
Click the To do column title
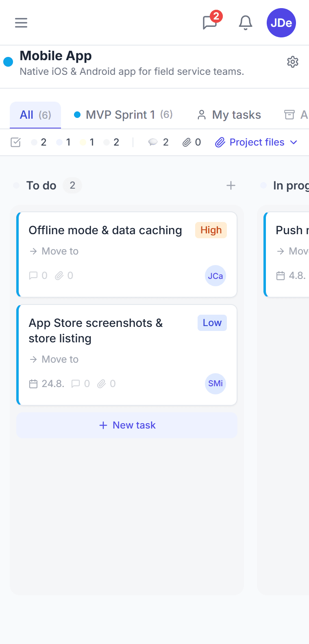click(x=41, y=185)
